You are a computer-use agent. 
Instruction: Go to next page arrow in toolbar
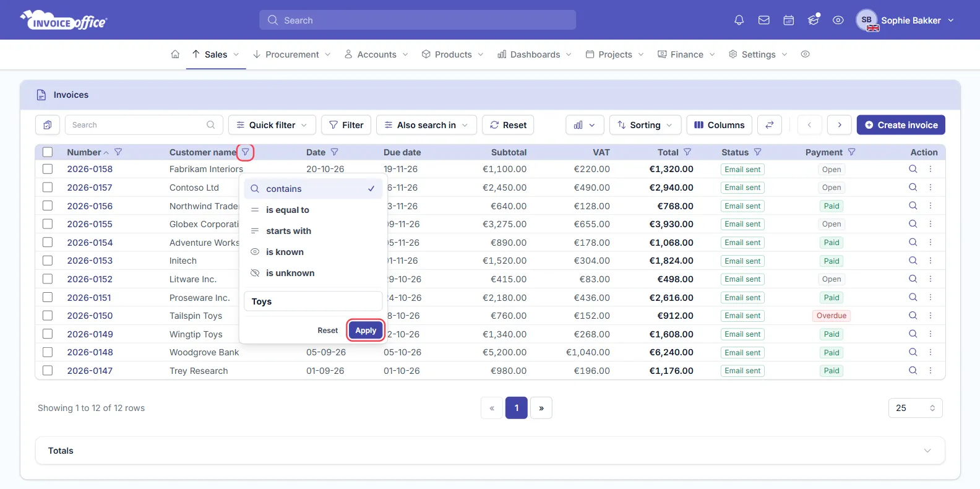pos(840,125)
